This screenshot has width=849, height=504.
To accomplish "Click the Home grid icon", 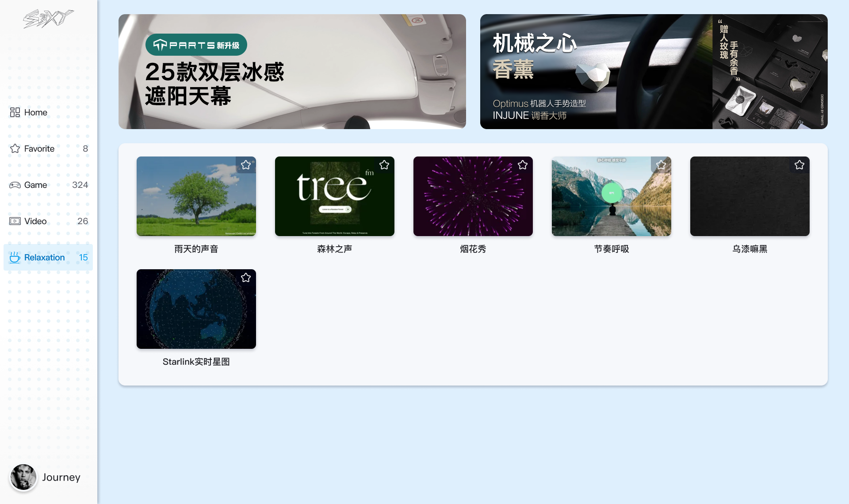I will pyautogui.click(x=15, y=112).
